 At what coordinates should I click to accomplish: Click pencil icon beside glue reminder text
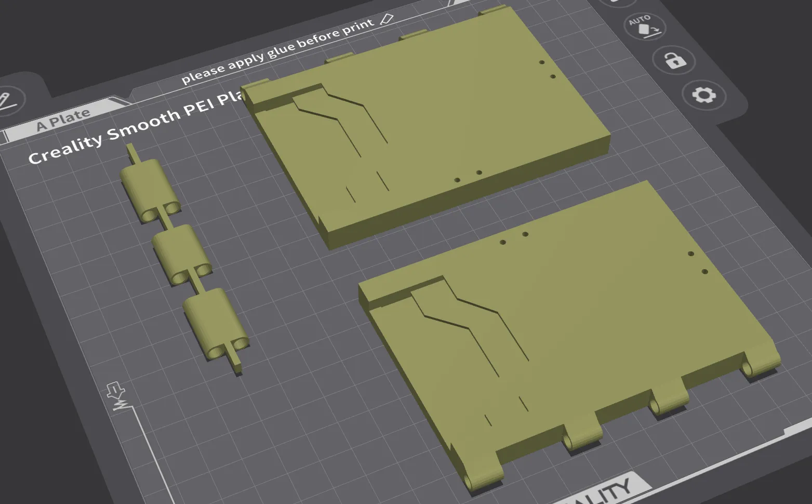point(387,20)
